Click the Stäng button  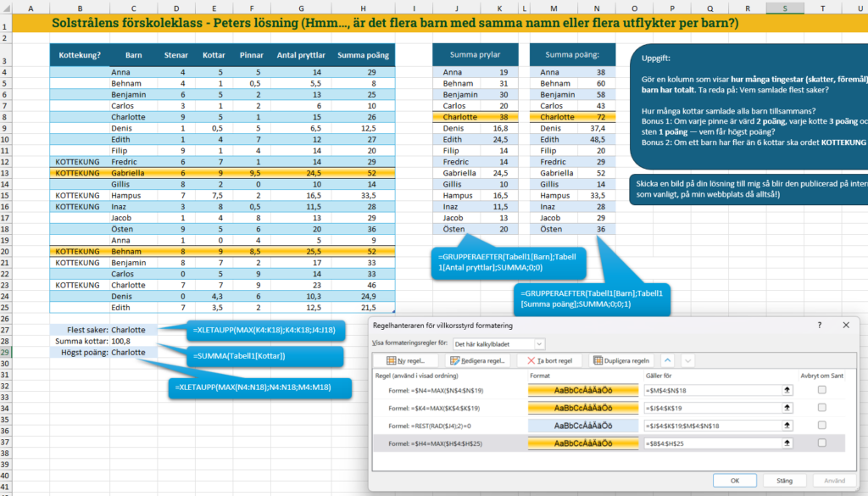784,481
